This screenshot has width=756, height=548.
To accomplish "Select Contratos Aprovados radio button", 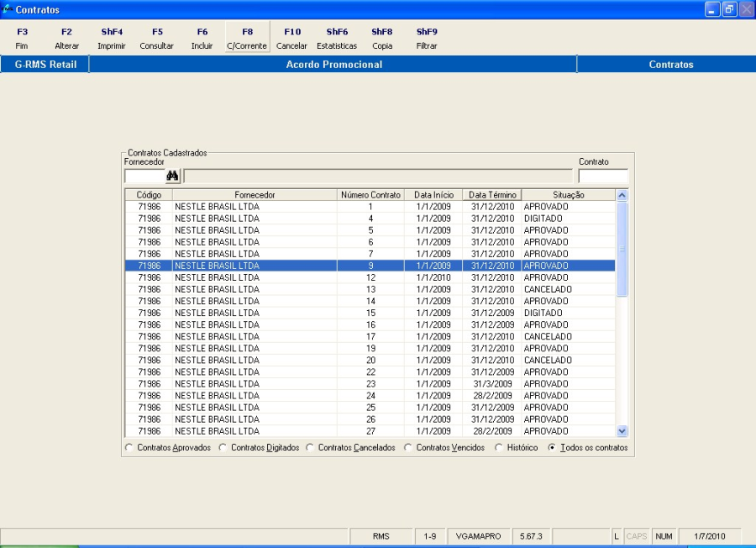I will (129, 448).
